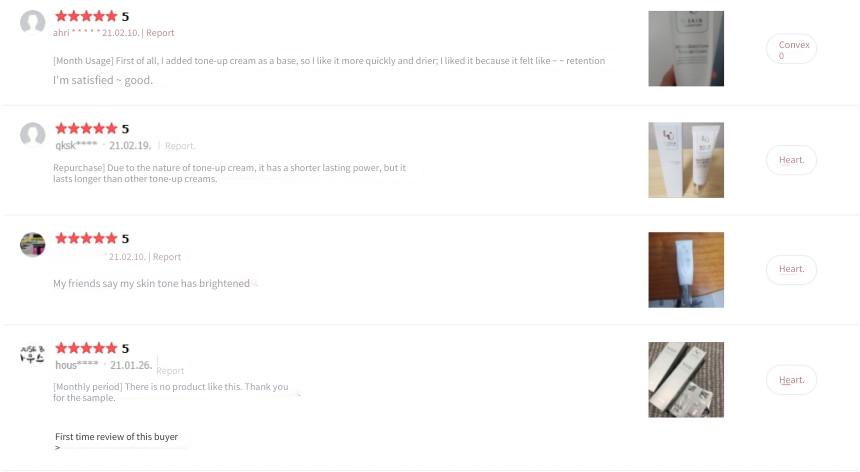Click star rating of qksk's review
Screen dimensions: 860x472
tap(86, 129)
